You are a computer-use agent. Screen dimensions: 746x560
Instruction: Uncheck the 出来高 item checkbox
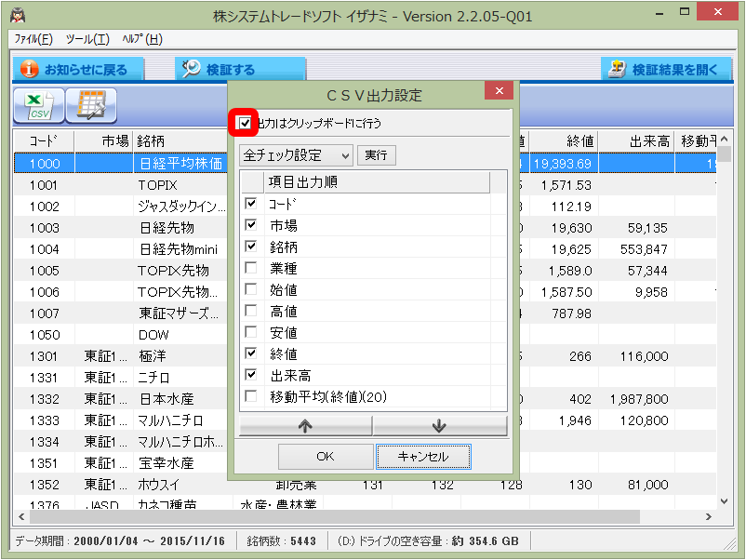[x=251, y=375]
